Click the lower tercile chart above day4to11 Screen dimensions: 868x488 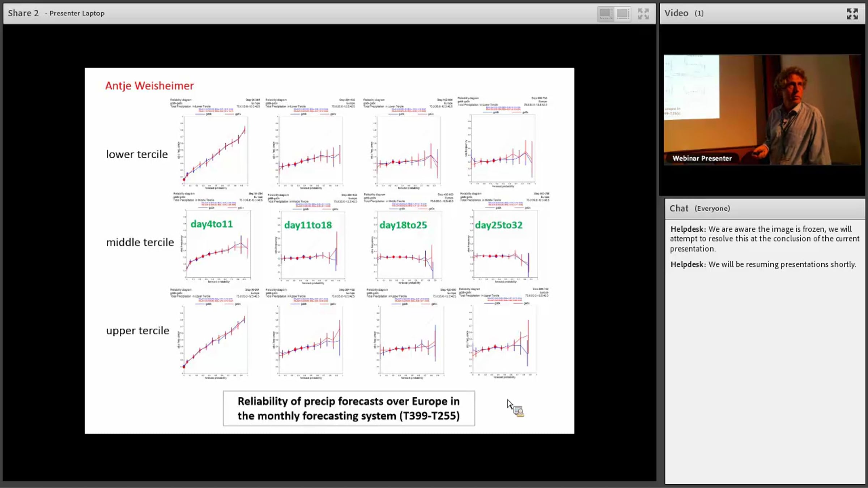[x=215, y=143]
